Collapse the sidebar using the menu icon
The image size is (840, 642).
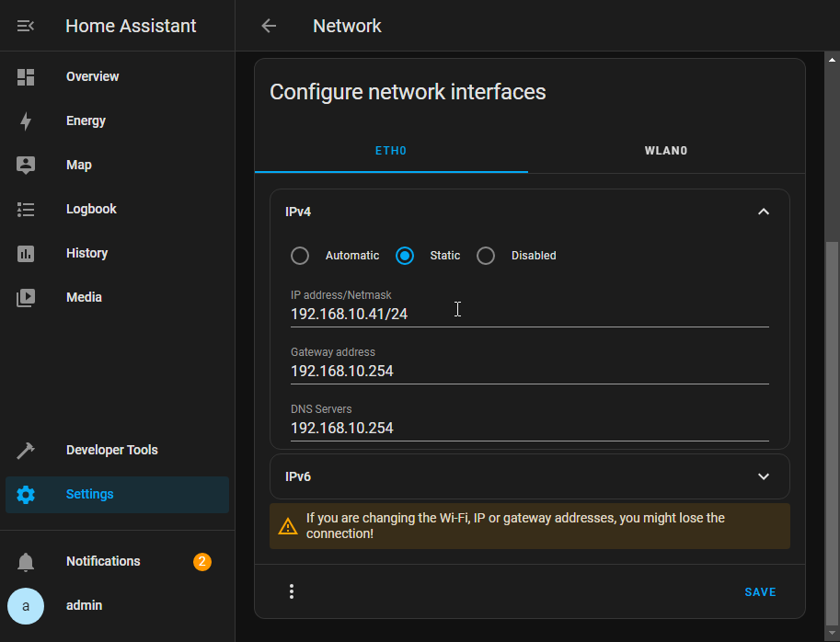coord(26,26)
